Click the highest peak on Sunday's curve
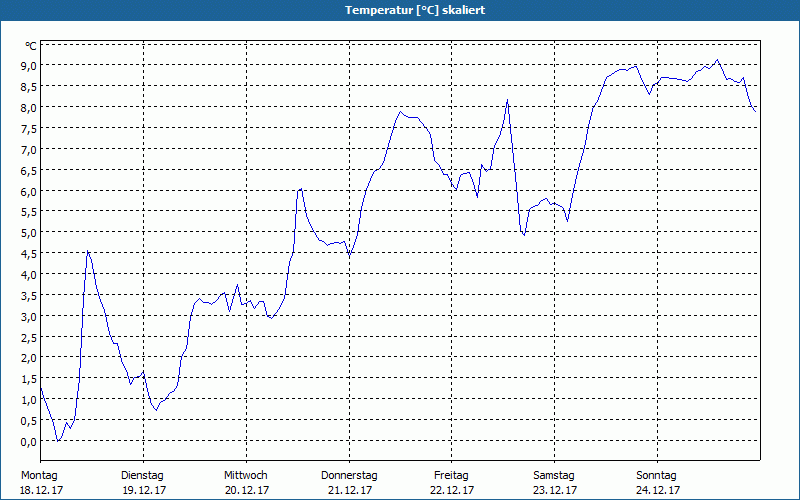 [x=717, y=60]
